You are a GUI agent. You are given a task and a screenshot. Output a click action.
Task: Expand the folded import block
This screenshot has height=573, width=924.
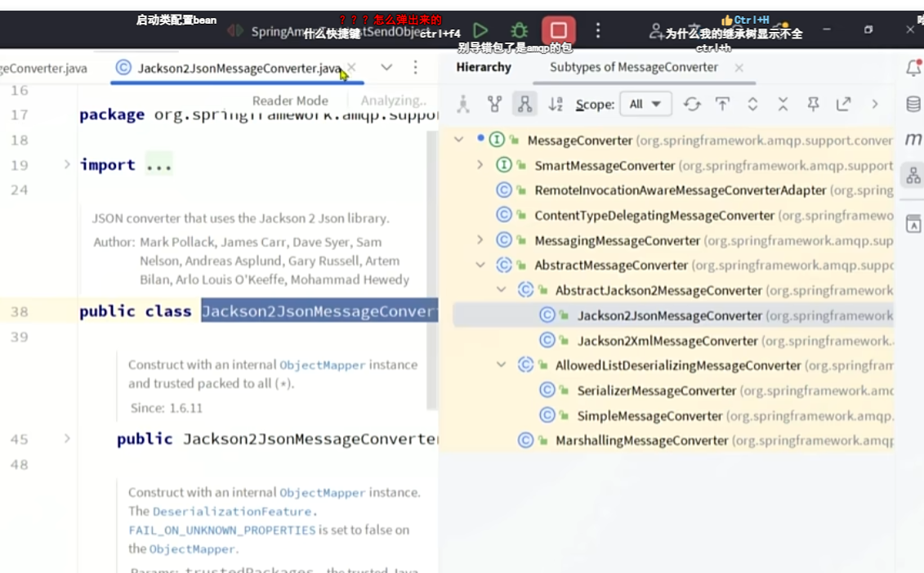click(67, 164)
